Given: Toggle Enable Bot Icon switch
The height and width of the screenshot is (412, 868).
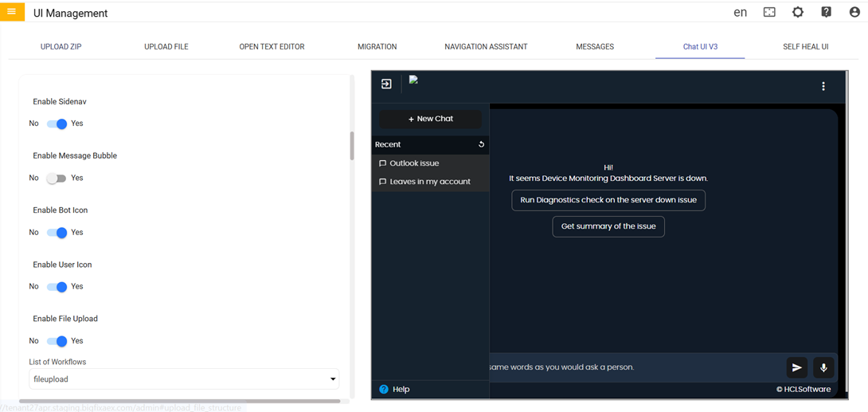Looking at the screenshot, I should click(x=57, y=233).
